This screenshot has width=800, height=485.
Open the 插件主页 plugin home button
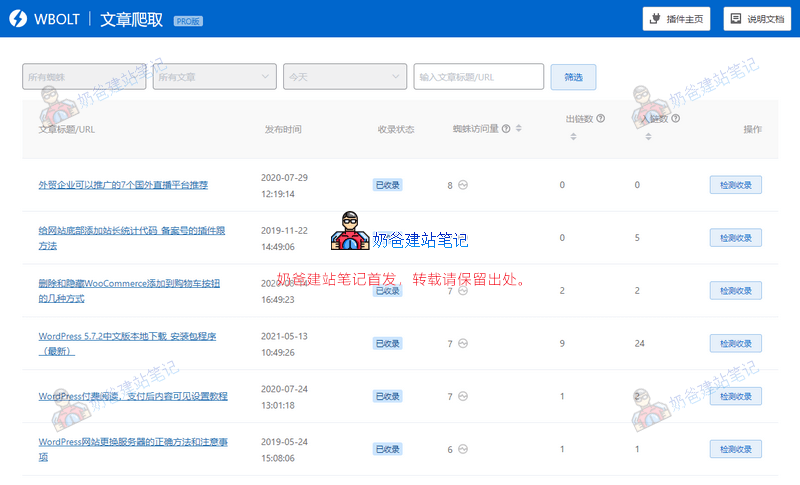(x=676, y=19)
